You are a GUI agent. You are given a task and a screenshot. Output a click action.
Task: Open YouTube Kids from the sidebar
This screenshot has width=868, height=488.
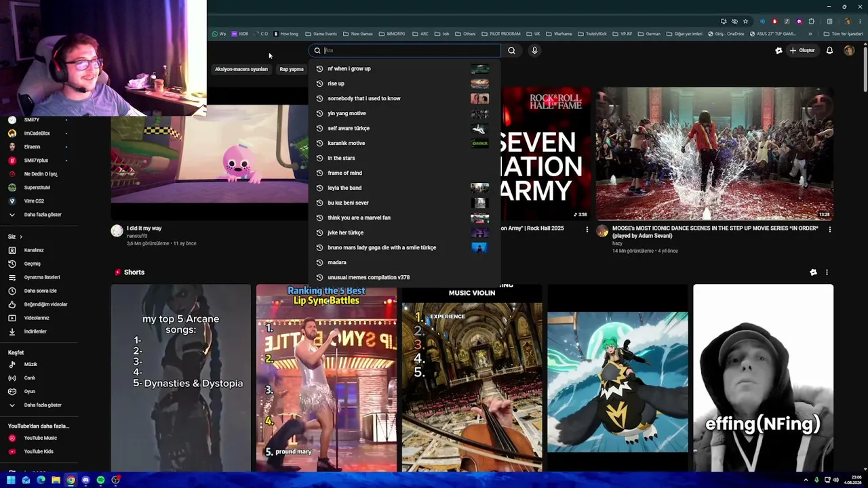click(39, 451)
